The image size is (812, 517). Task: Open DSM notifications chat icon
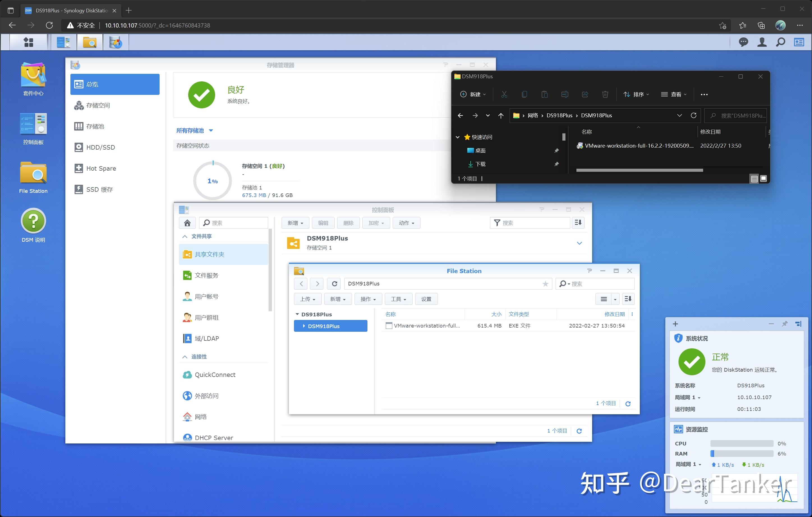click(x=743, y=42)
